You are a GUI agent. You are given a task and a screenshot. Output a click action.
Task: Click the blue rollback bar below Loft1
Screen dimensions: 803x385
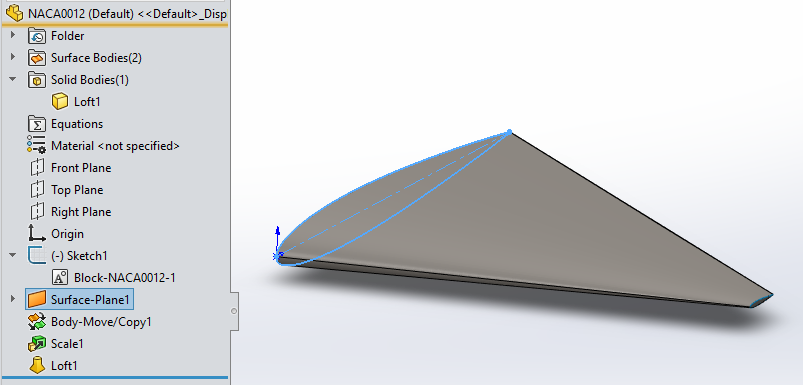click(x=115, y=378)
